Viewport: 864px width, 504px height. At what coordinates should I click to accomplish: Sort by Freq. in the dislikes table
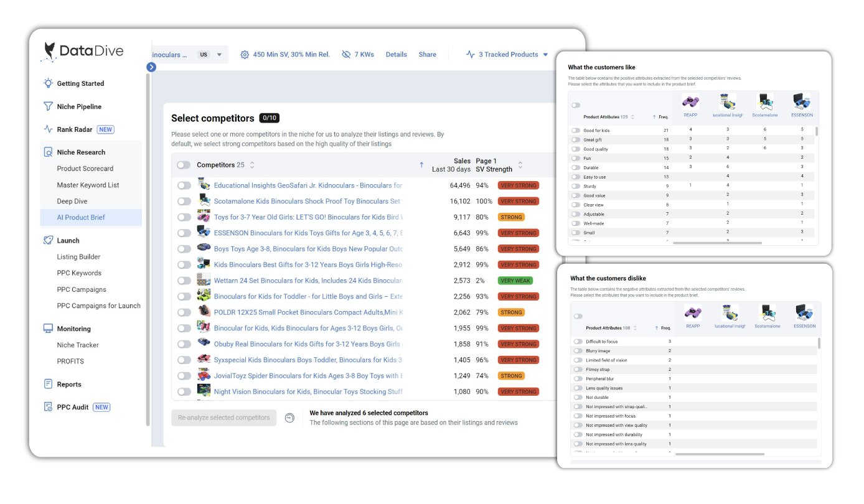coord(663,328)
